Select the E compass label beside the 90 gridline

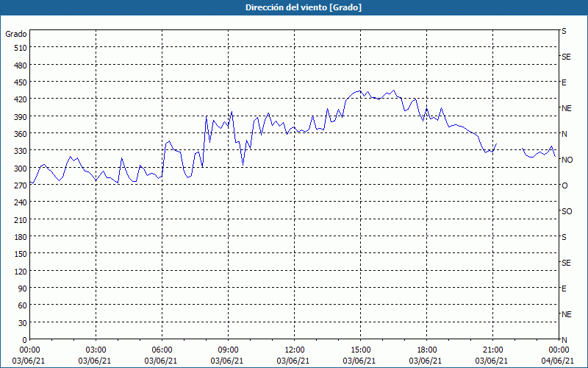564,289
